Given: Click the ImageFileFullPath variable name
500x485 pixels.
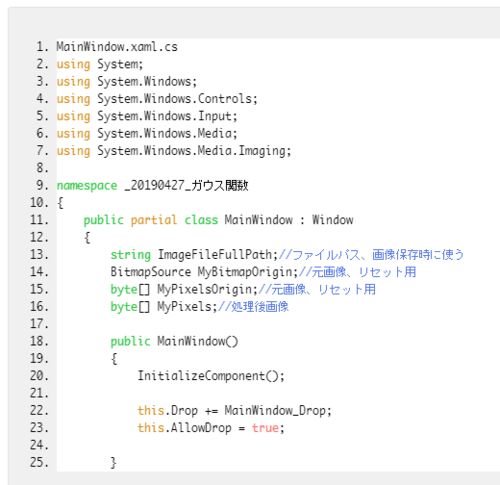Looking at the screenshot, I should pos(215,255).
